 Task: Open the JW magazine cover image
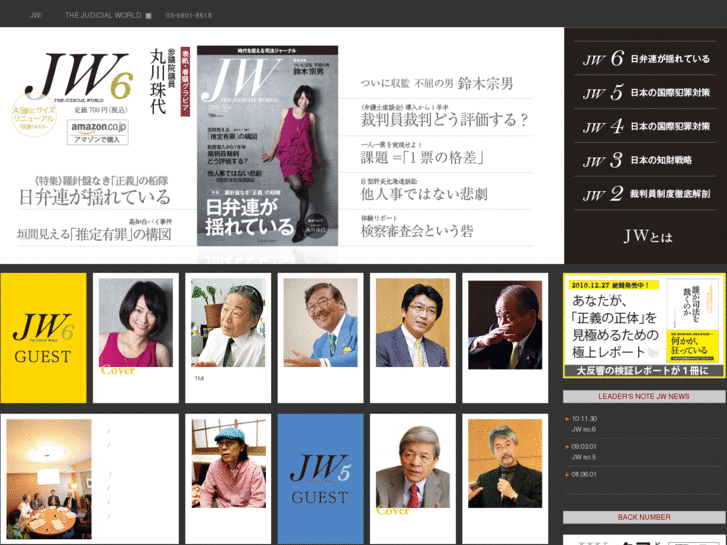click(x=268, y=146)
